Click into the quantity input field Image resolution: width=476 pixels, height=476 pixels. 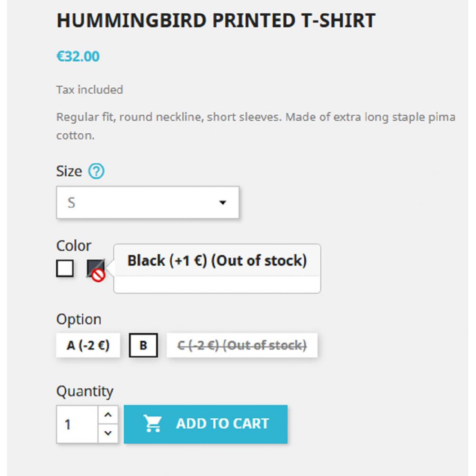pos(77,424)
